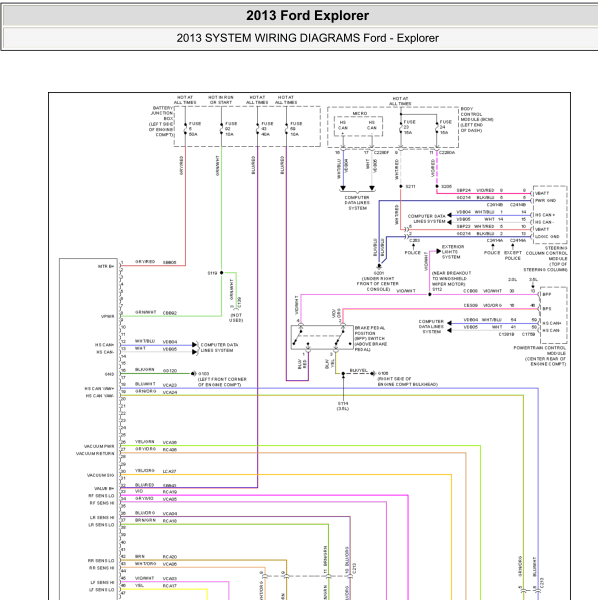
Task: Click the 'BODY CONTROL MODULE (BCM)' label
Action: (x=477, y=114)
